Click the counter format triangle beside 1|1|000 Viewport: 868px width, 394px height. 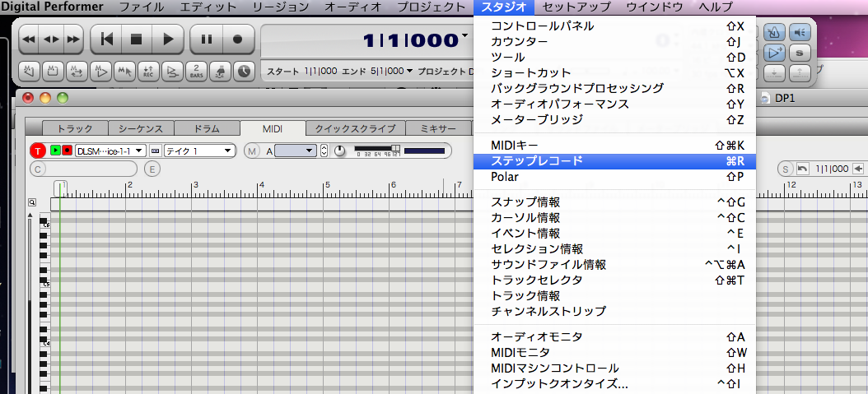pyautogui.click(x=464, y=35)
